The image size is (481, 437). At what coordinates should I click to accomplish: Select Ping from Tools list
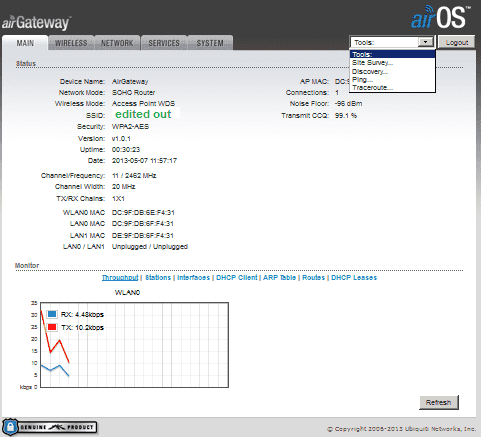392,80
